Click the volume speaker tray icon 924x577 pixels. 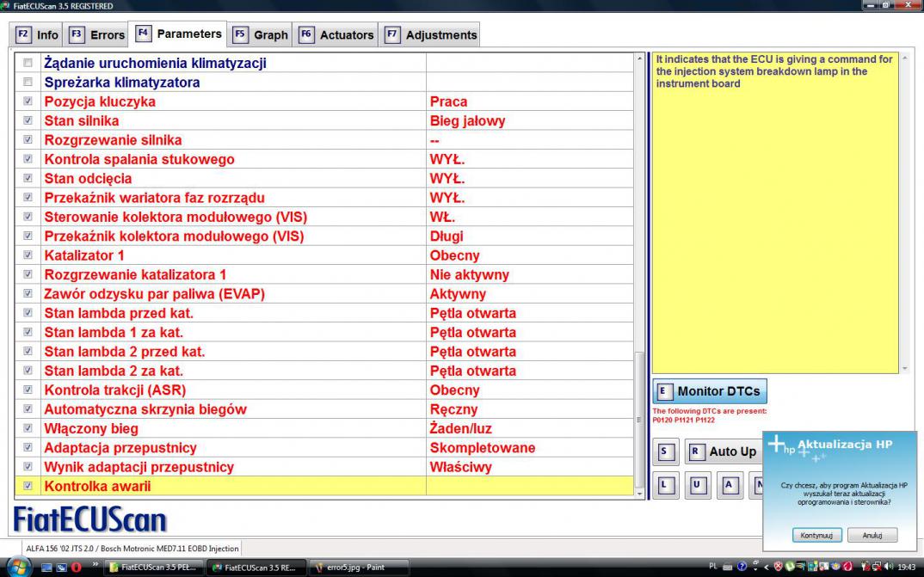(887, 567)
